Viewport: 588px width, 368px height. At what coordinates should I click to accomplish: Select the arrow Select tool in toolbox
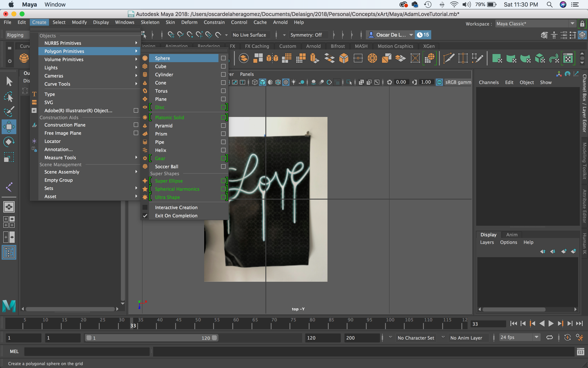(x=9, y=82)
